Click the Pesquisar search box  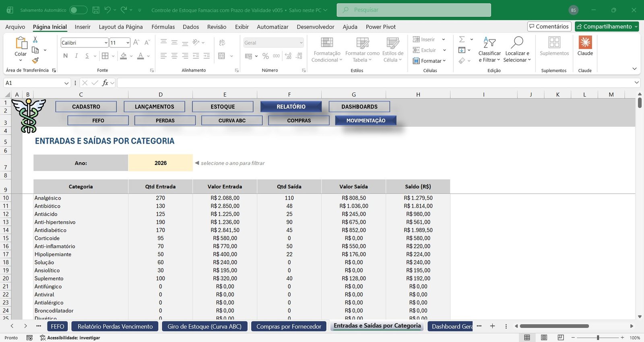[x=414, y=10]
